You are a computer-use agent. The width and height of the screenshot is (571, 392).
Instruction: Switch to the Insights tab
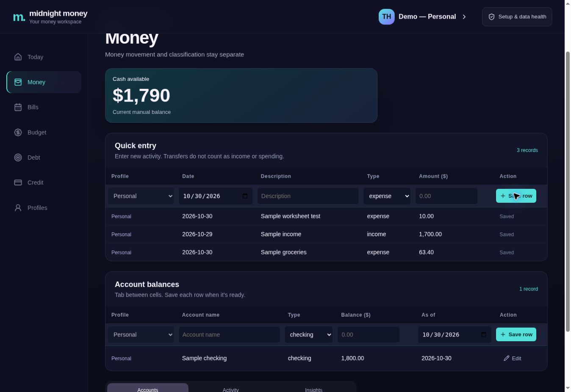pyautogui.click(x=313, y=389)
